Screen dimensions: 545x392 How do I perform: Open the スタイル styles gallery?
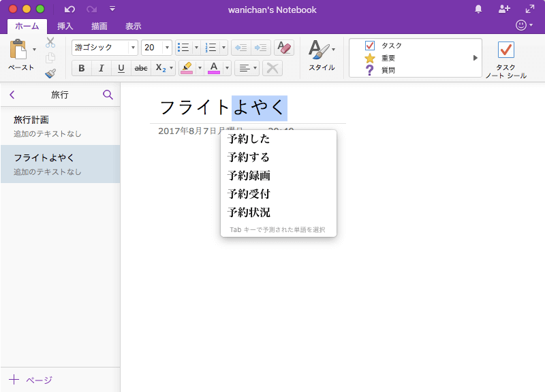322,56
